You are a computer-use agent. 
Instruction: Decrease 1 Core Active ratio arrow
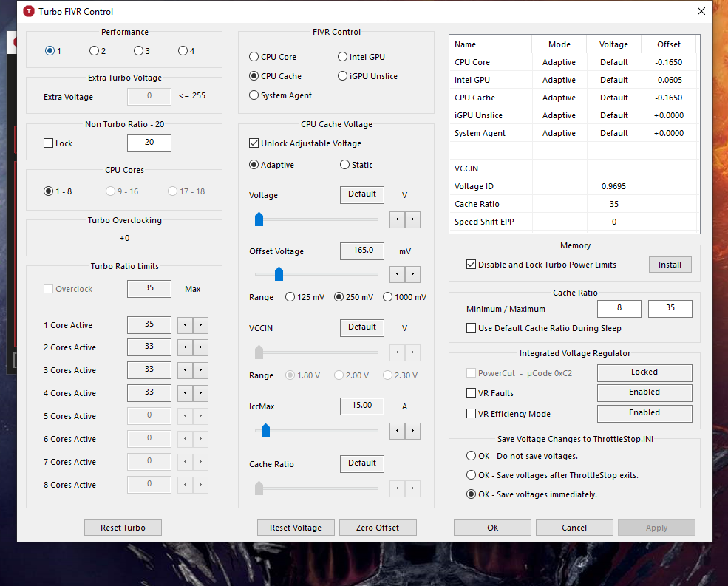point(186,325)
